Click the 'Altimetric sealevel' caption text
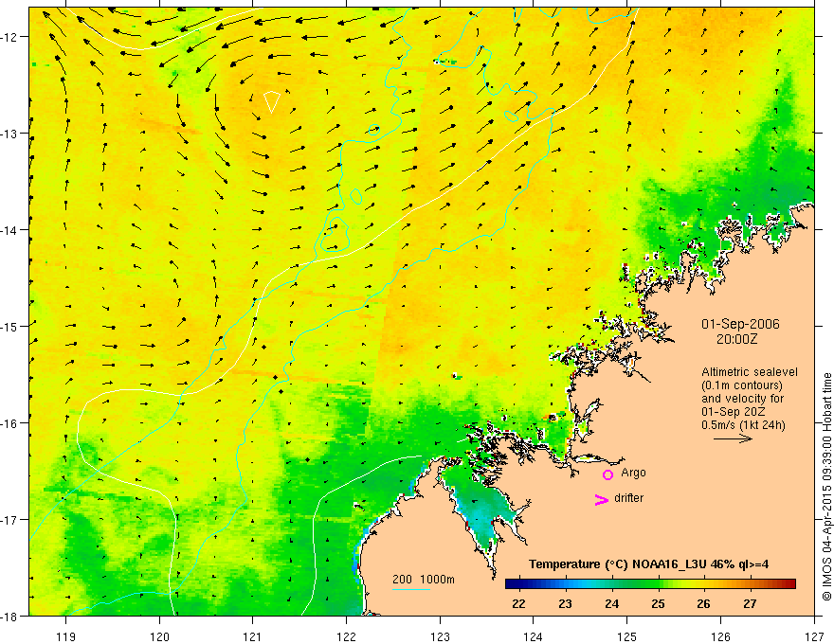 [x=750, y=372]
